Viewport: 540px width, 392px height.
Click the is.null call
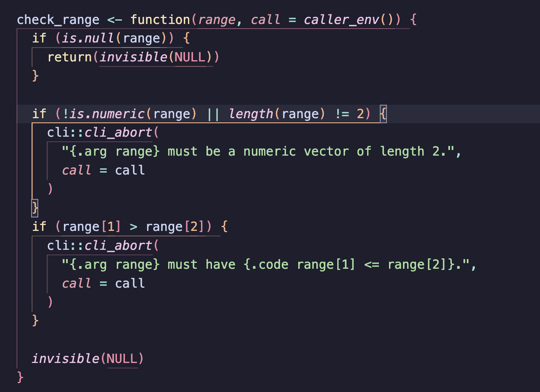88,38
